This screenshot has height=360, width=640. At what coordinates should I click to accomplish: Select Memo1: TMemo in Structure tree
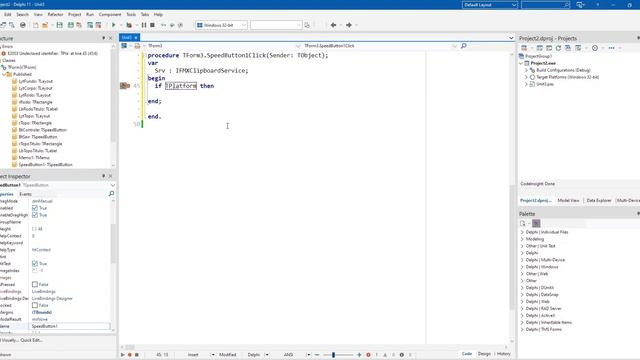tap(34, 158)
